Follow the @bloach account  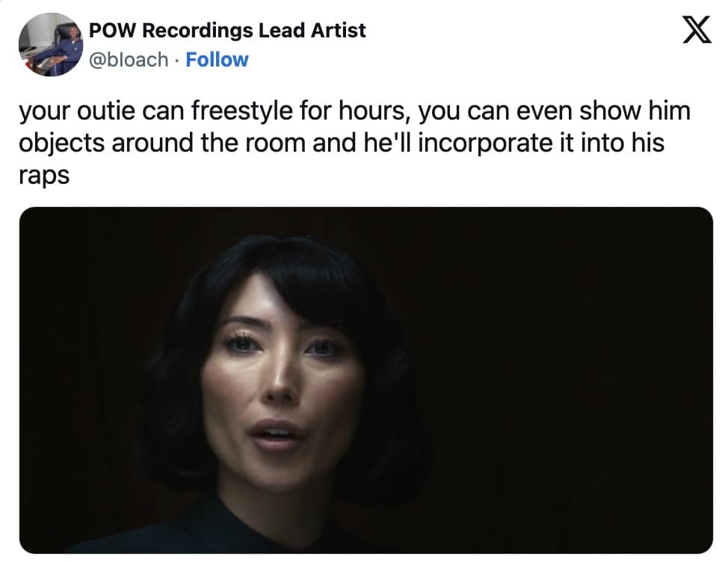coord(217,59)
